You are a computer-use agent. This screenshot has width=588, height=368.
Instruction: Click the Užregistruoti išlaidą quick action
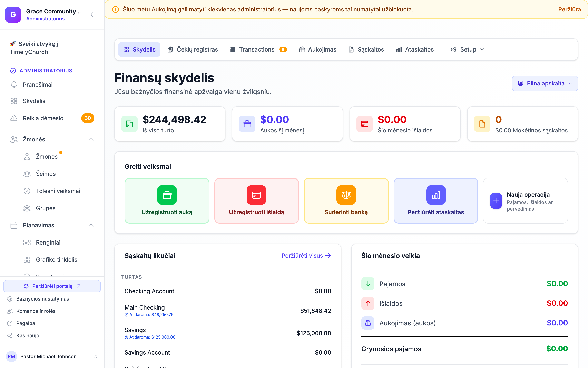coord(256,201)
